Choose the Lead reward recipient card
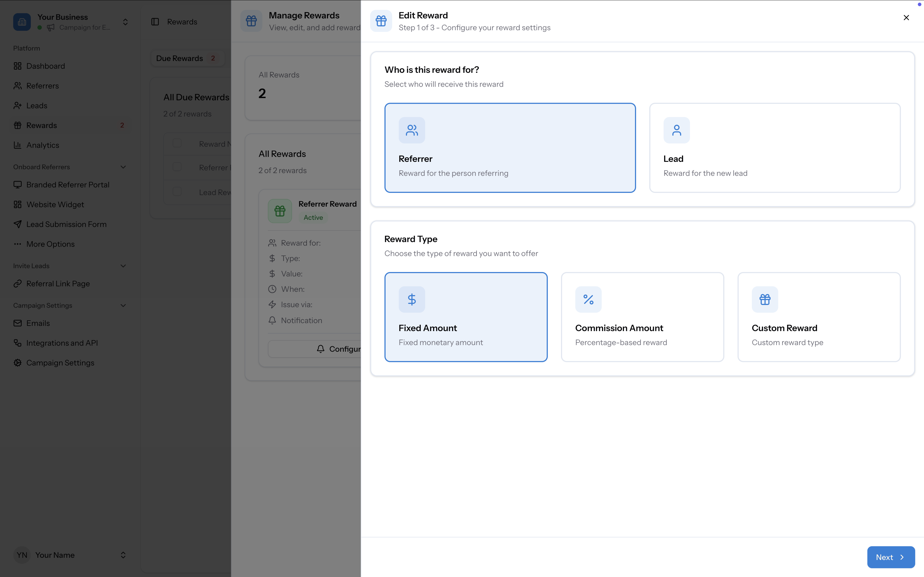Image resolution: width=924 pixels, height=577 pixels. pos(775,148)
